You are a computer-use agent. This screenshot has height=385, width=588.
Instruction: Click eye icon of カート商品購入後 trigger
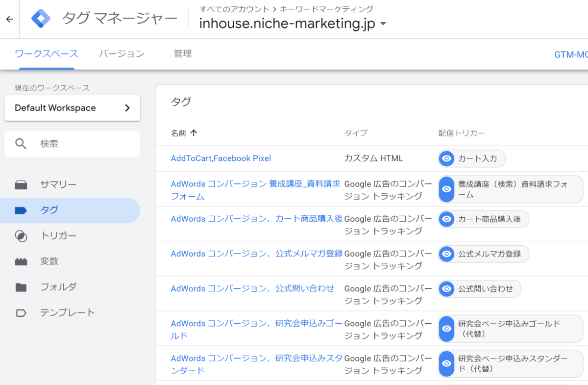click(446, 219)
